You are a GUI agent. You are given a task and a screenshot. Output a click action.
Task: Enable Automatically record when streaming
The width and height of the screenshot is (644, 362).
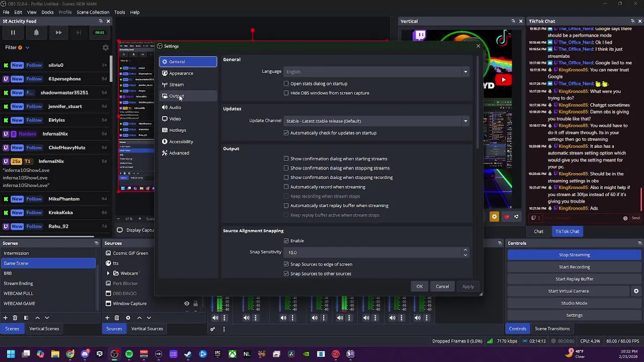coord(286,187)
